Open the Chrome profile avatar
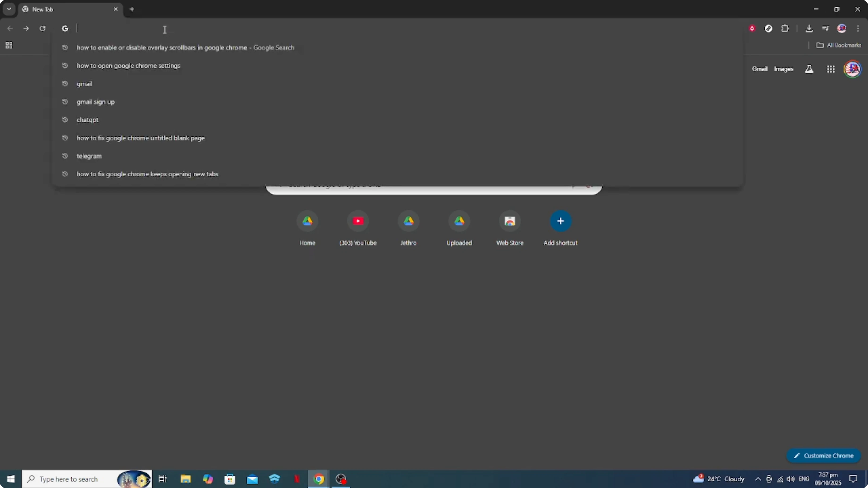Viewport: 868px width, 488px height. [842, 28]
